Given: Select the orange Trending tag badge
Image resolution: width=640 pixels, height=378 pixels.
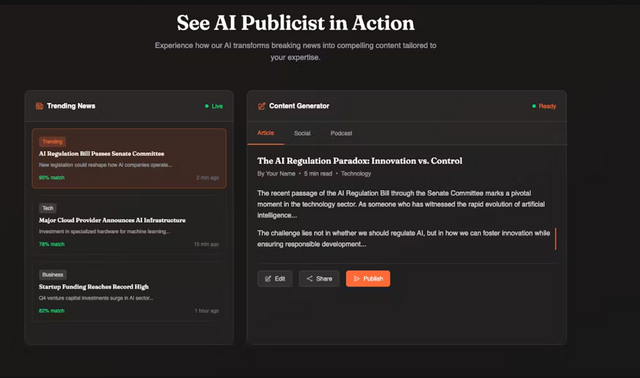Looking at the screenshot, I should coord(52,142).
